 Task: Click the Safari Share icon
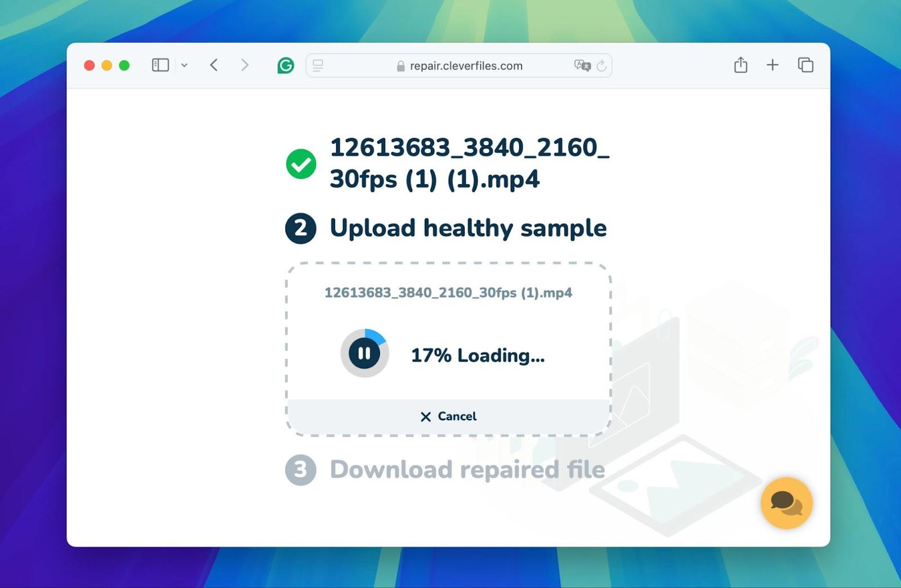point(741,65)
